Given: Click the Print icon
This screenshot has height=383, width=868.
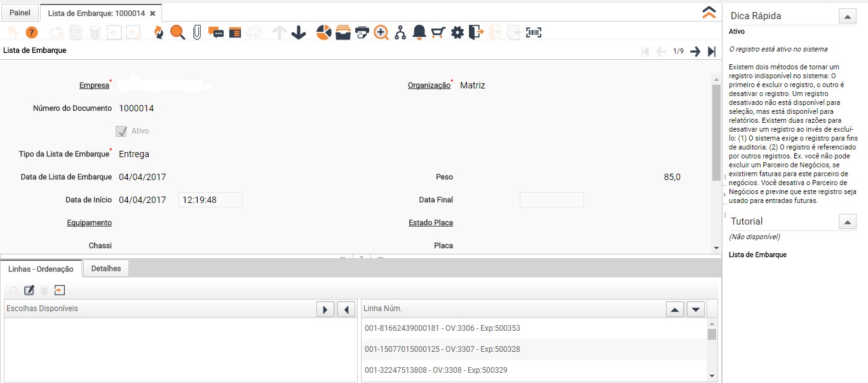Looking at the screenshot, I should [x=362, y=32].
